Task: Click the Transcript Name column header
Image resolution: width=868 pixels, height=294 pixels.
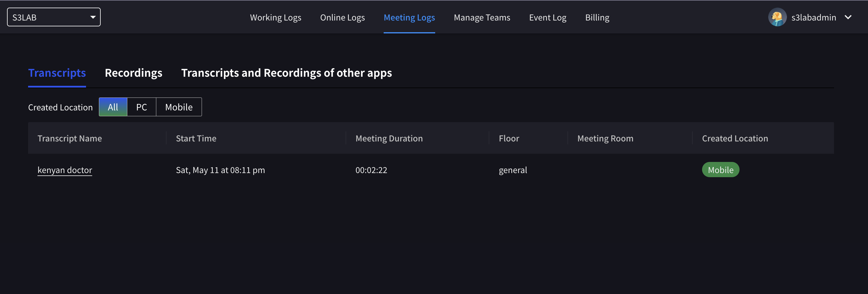Action: (x=69, y=139)
